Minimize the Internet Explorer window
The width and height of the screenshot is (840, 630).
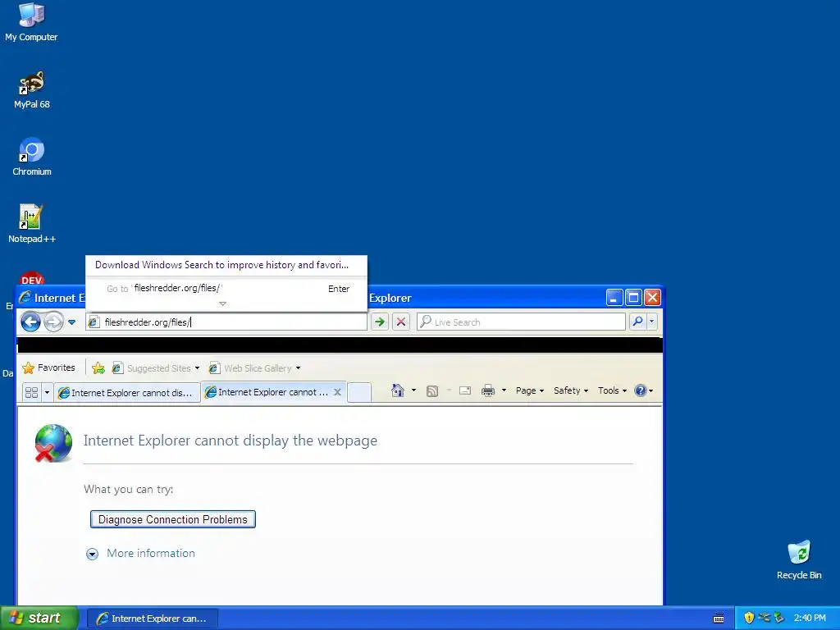pyautogui.click(x=614, y=298)
